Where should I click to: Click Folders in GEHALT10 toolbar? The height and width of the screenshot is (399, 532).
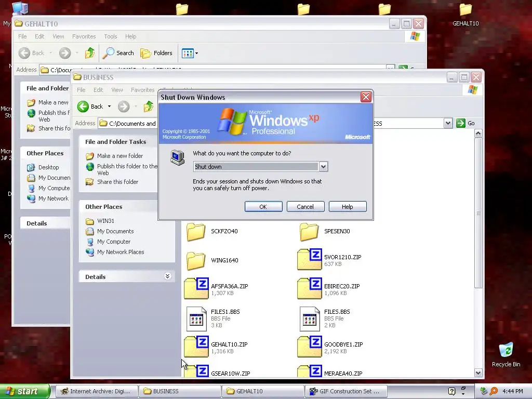click(156, 53)
